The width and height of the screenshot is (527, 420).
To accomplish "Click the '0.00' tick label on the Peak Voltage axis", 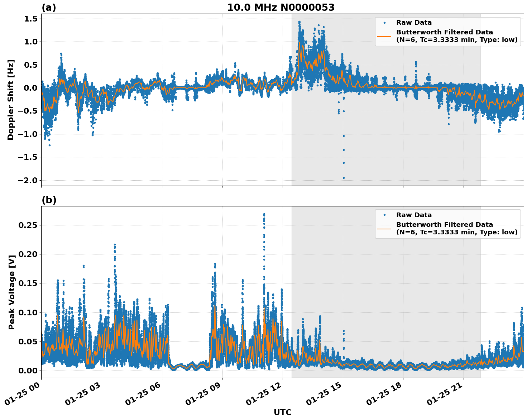I will [x=28, y=370].
